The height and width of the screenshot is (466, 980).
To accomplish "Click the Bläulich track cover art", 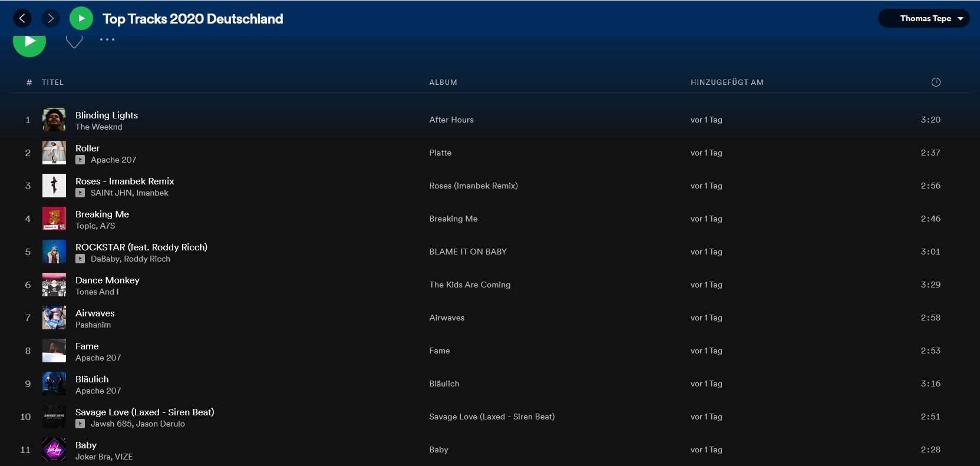I will [54, 384].
